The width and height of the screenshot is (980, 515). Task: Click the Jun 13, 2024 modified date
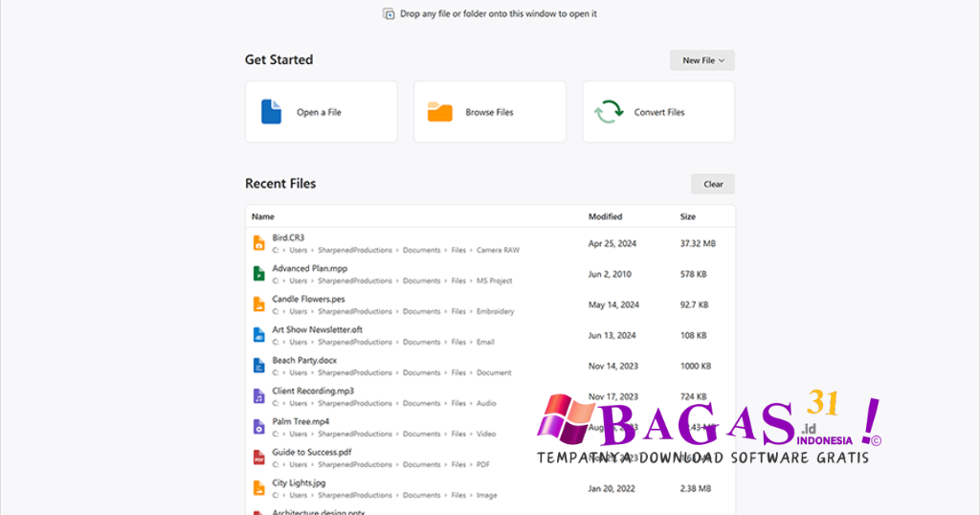click(x=612, y=336)
